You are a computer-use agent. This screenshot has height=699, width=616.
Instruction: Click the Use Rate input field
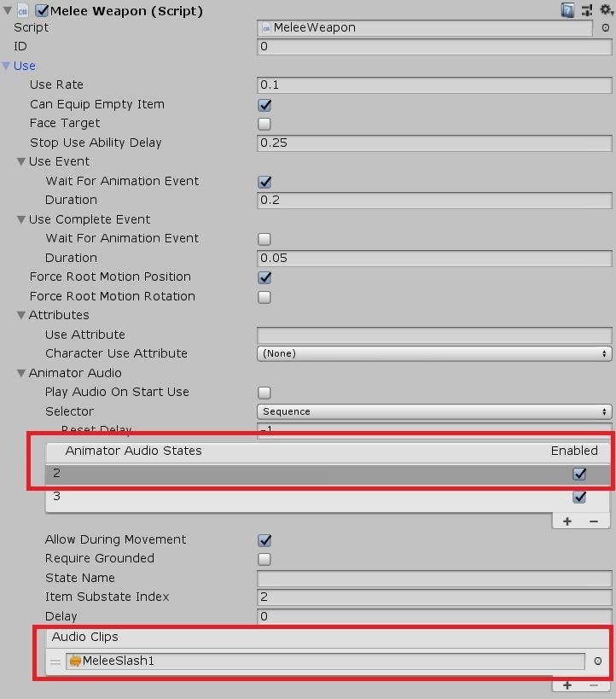434,85
